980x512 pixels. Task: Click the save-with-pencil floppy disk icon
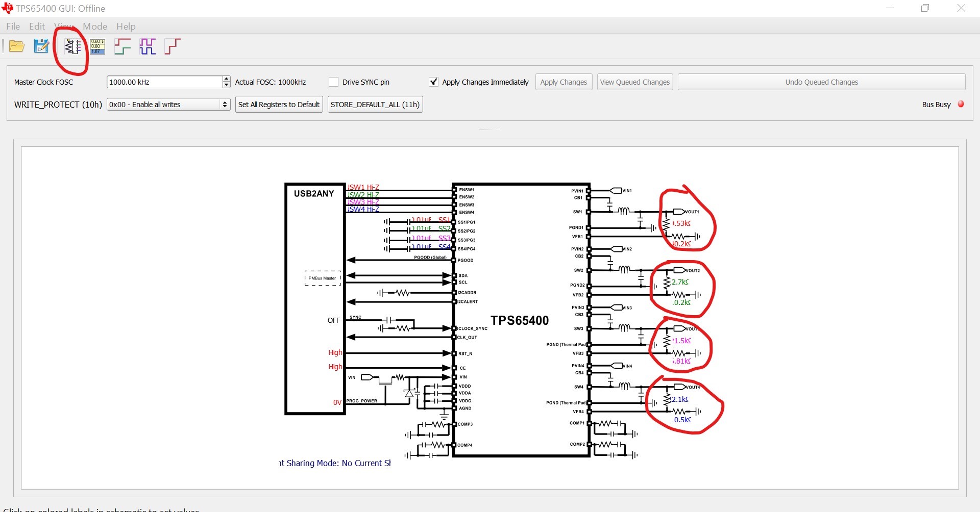coord(41,46)
